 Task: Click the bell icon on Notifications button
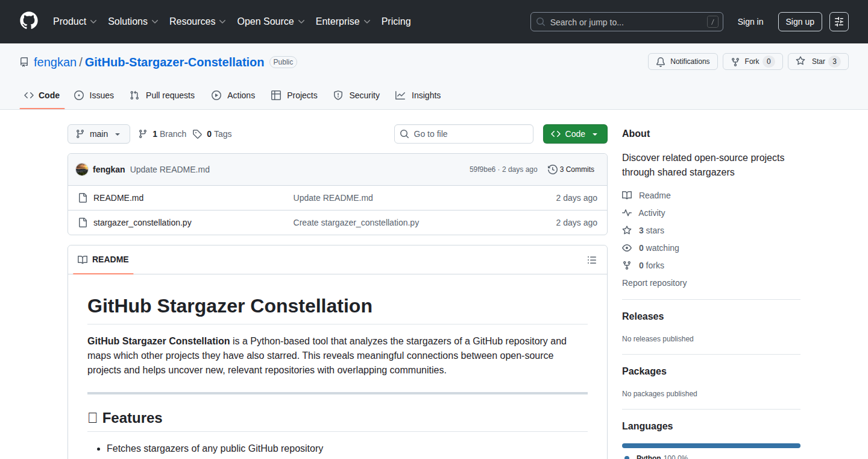coord(661,62)
